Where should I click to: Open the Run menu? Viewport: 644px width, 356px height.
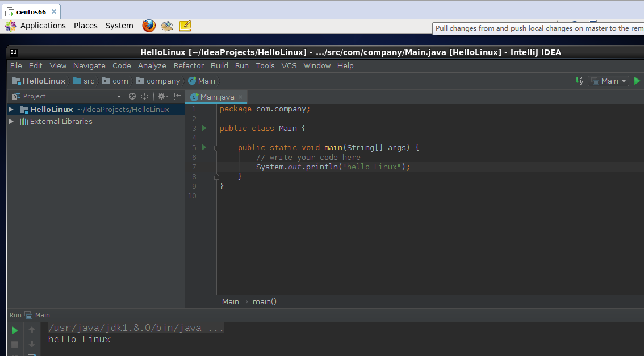[x=241, y=66]
